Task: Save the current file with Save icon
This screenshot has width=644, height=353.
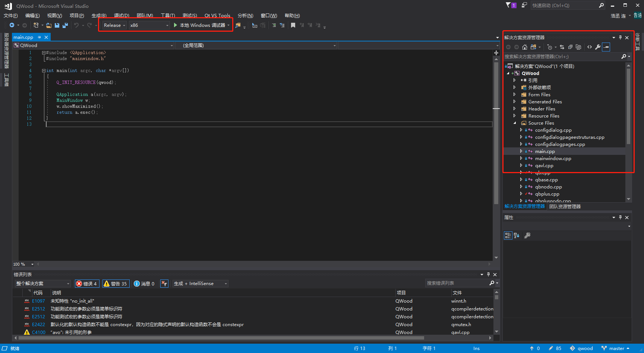Action: tap(57, 25)
